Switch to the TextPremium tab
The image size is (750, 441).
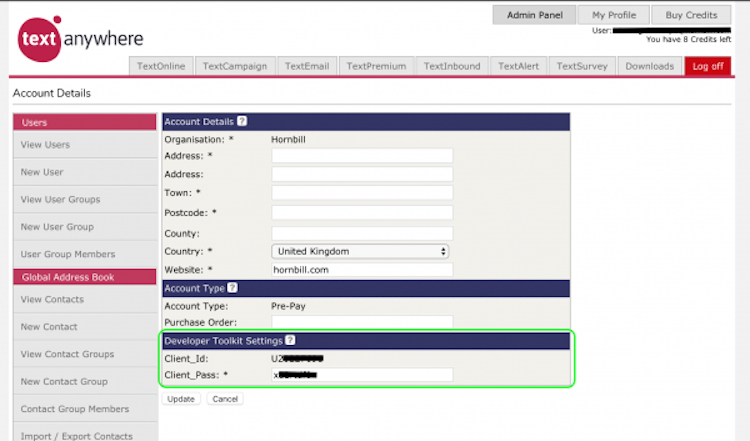pyautogui.click(x=376, y=66)
